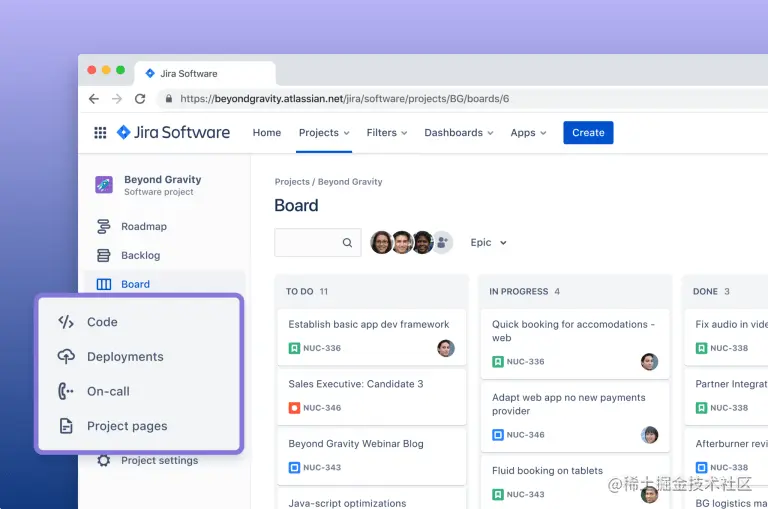
Task: Click the Beyond Gravity breadcrumb link
Action: [350, 182]
